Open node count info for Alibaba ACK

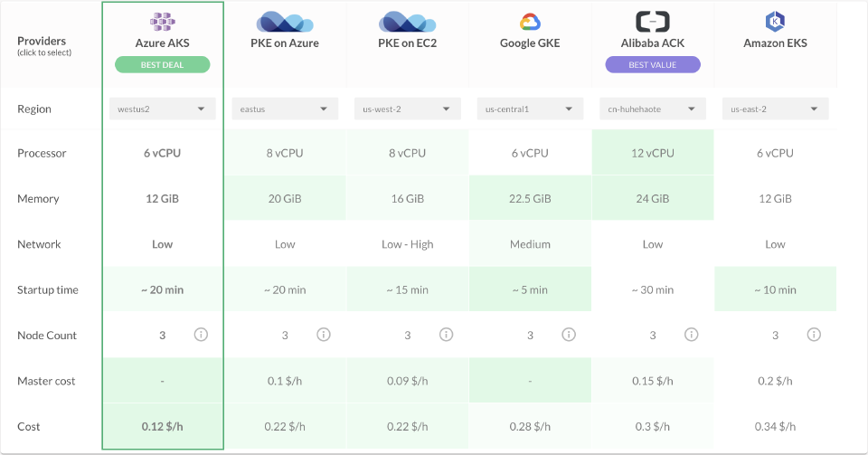pos(692,335)
